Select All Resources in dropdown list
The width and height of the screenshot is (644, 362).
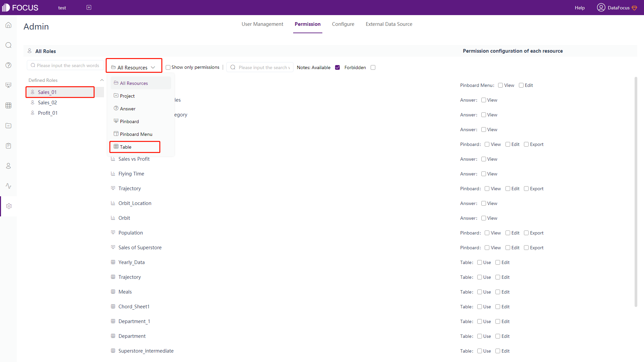pos(141,83)
